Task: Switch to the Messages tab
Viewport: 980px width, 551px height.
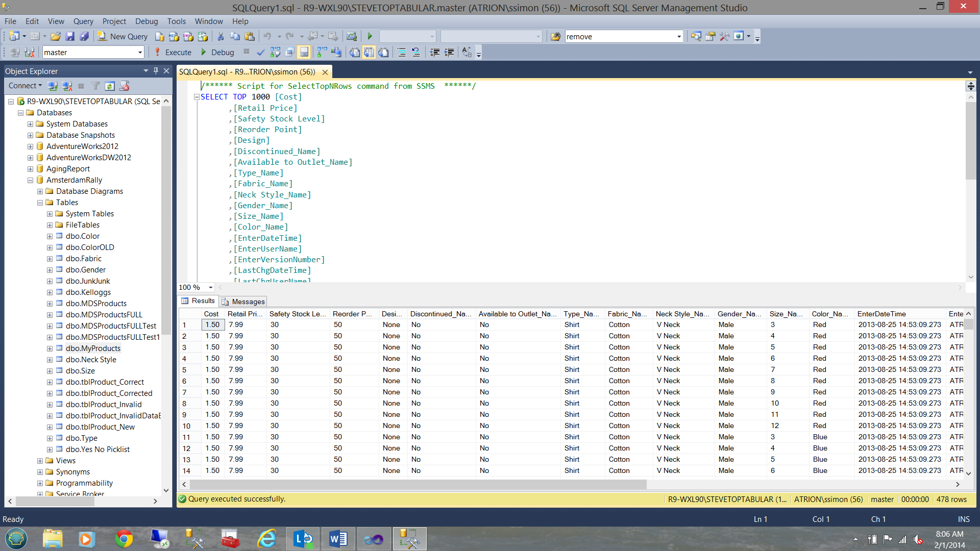Action: [x=243, y=302]
